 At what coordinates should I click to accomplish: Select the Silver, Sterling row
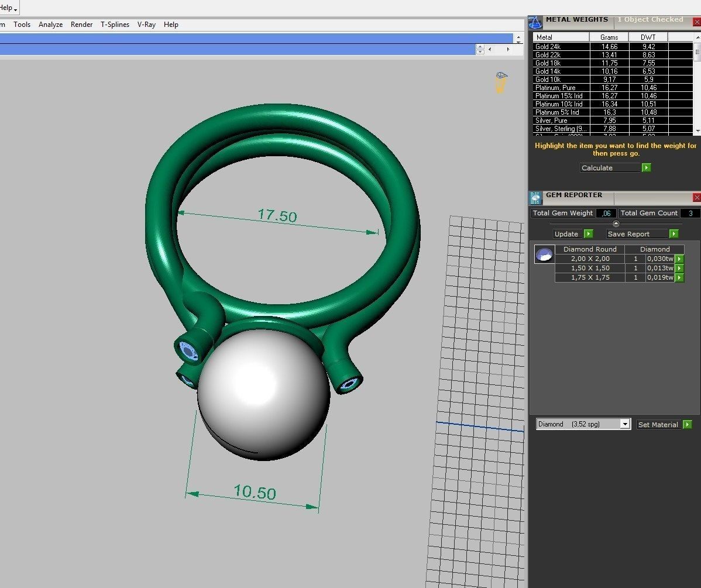613,129
